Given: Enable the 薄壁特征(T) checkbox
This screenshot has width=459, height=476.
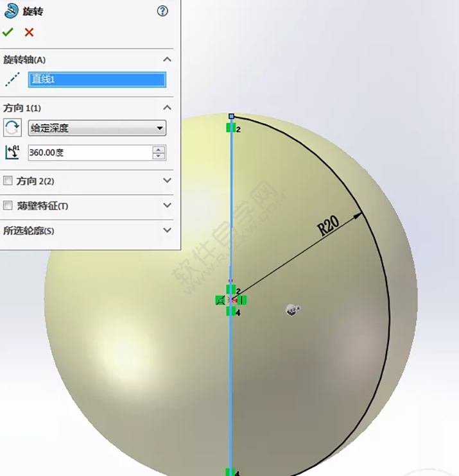Looking at the screenshot, I should [8, 205].
